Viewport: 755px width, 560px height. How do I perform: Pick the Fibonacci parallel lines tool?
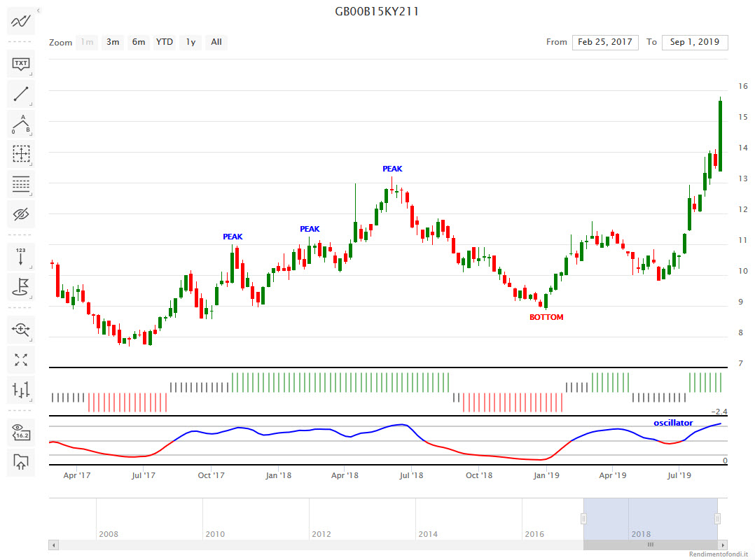tap(21, 185)
